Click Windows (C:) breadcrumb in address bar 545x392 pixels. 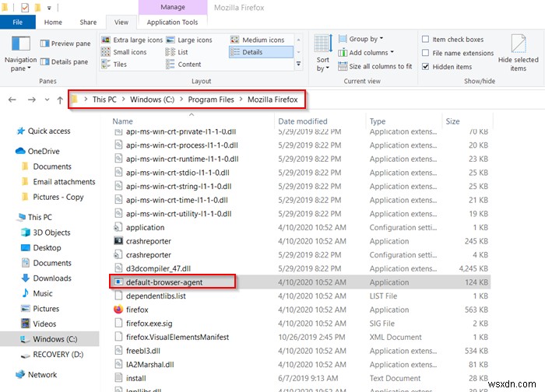tap(152, 100)
